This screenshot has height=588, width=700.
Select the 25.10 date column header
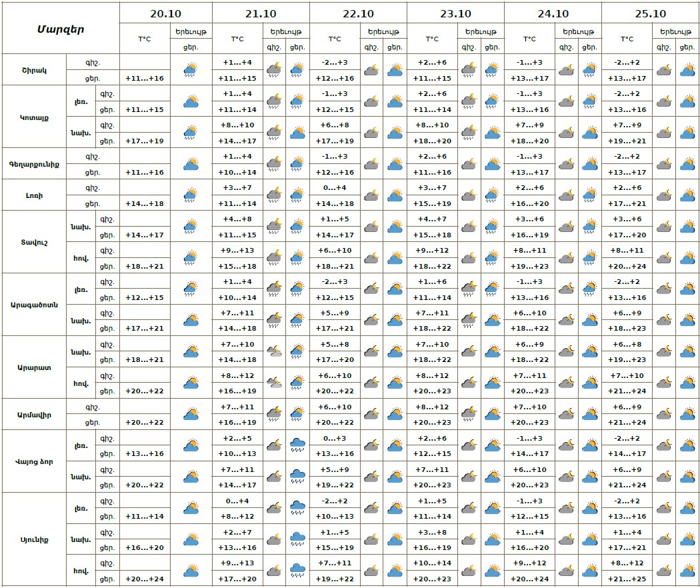tap(650, 13)
